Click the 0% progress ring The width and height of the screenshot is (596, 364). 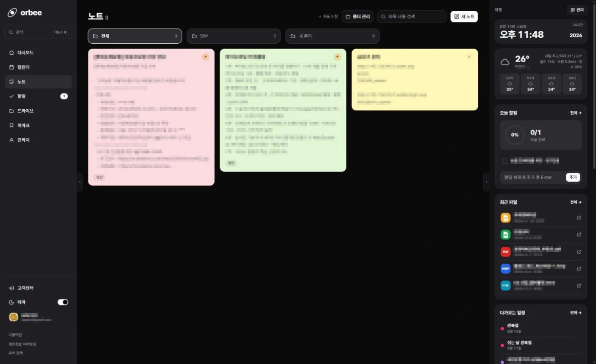[515, 135]
